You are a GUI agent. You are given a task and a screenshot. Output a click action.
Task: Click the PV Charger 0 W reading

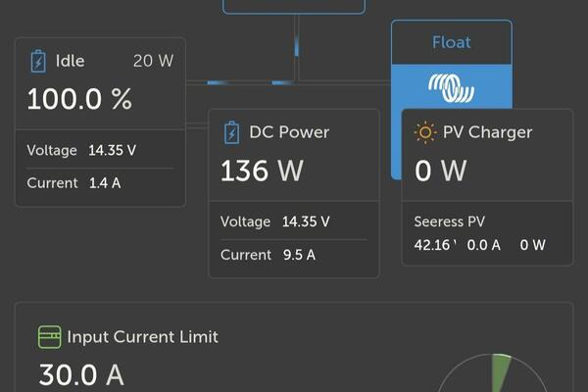coord(440,171)
